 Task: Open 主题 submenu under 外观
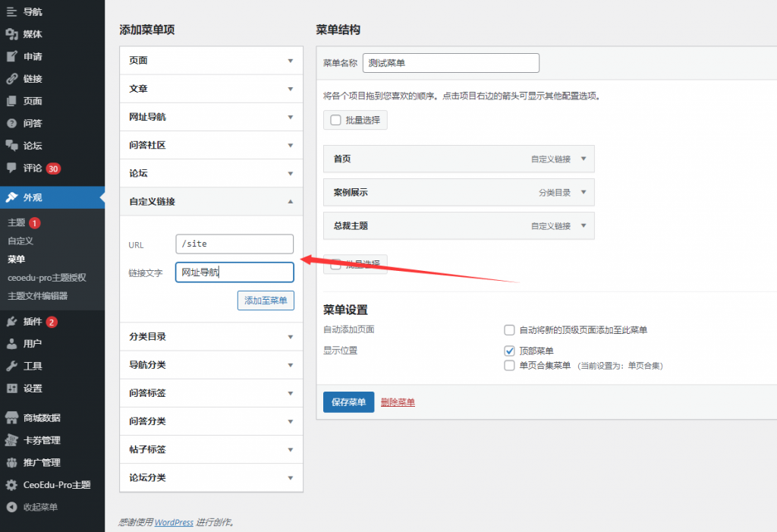pyautogui.click(x=17, y=223)
